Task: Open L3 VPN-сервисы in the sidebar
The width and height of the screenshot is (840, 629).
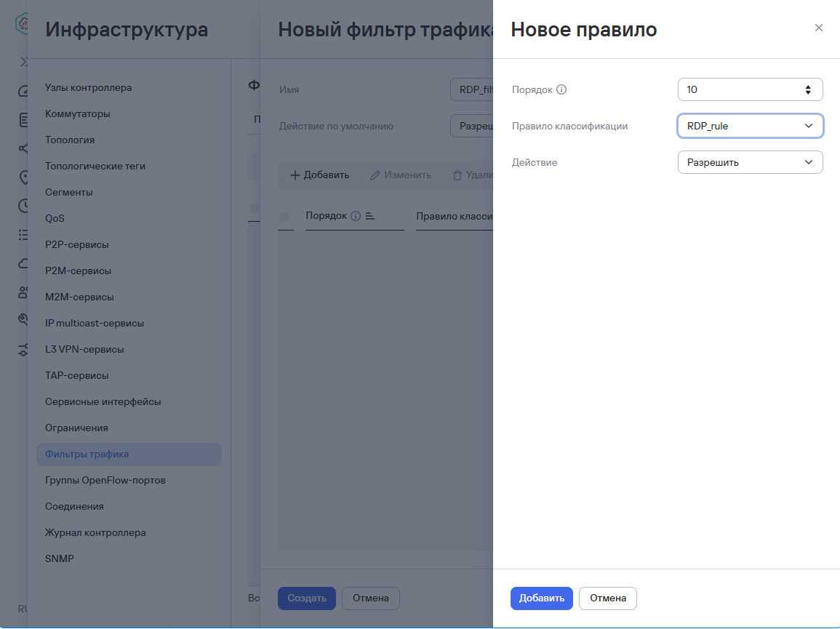Action: coord(84,349)
